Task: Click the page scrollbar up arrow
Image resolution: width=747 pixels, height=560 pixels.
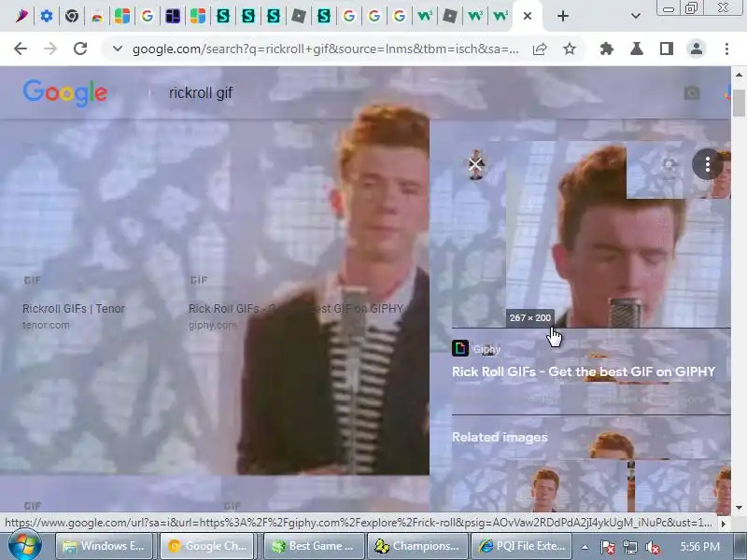Action: pos(739,75)
